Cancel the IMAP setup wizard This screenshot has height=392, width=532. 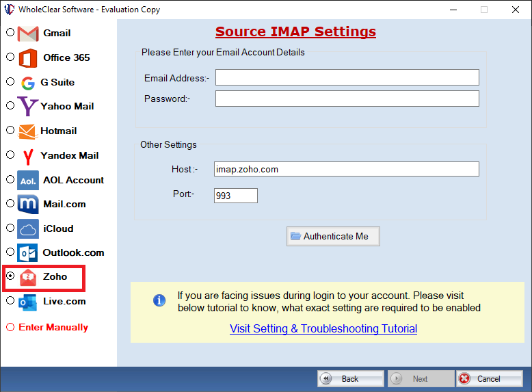(489, 379)
